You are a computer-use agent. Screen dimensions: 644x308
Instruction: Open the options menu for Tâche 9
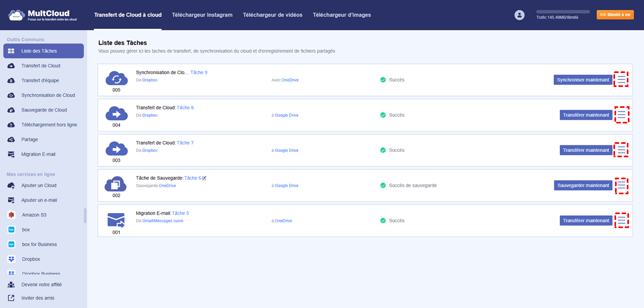pos(621,79)
